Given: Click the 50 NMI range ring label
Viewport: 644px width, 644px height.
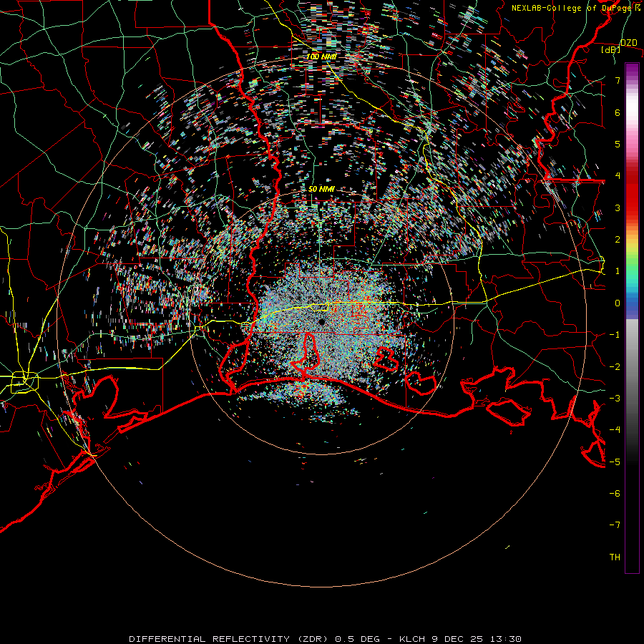Looking at the screenshot, I should (321, 189).
